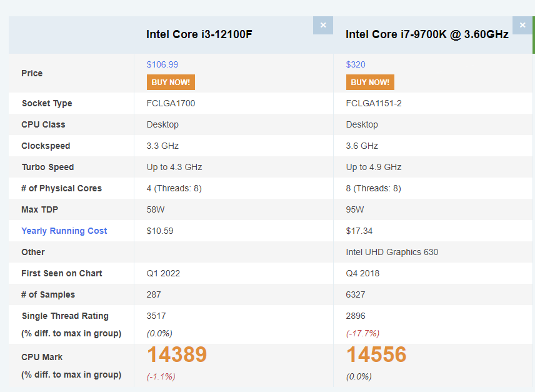Screen dimensions: 535x392
Task: Select the Intel Core i3-12100F heading
Action: (x=199, y=34)
